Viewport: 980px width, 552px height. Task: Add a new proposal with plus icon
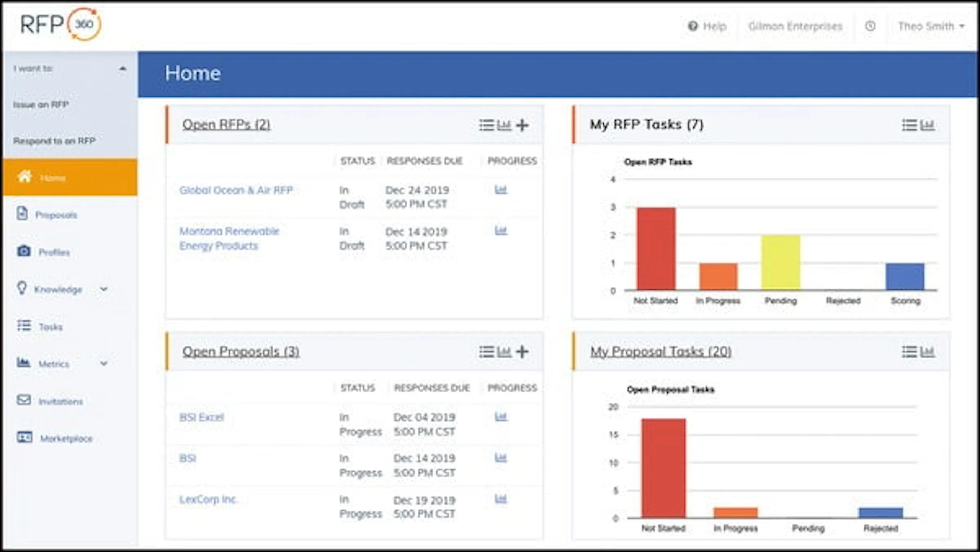point(522,351)
